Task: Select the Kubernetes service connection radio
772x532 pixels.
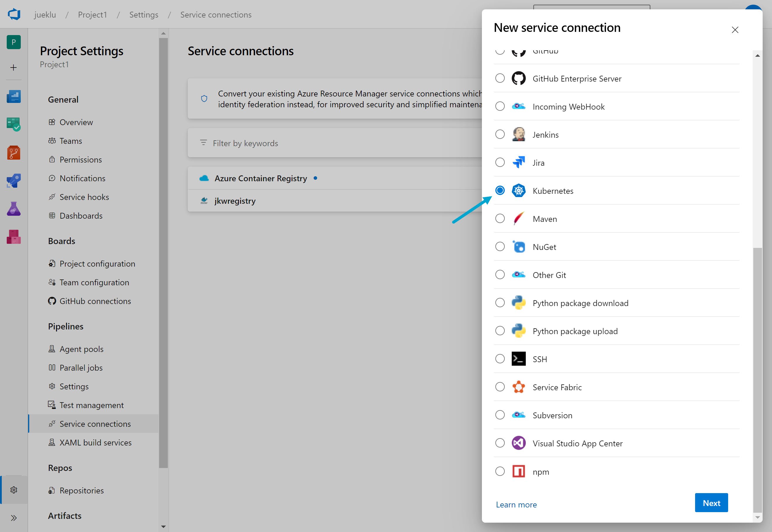Action: [500, 190]
